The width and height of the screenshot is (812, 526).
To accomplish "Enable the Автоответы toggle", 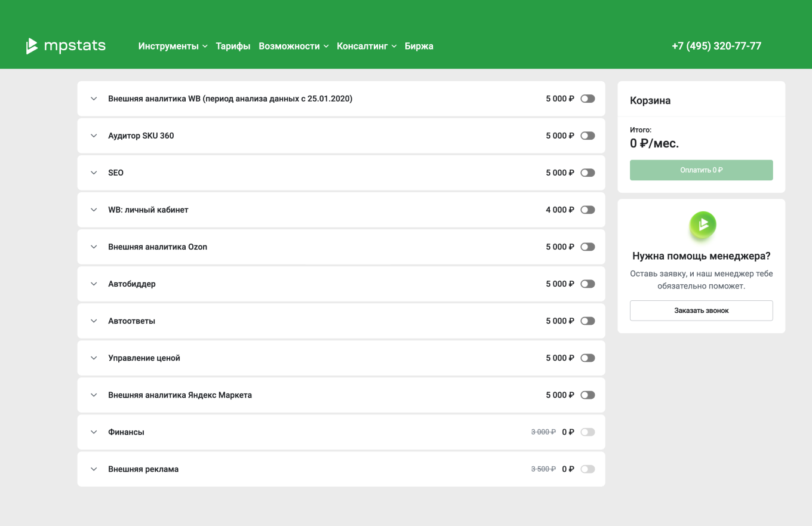I will point(588,321).
